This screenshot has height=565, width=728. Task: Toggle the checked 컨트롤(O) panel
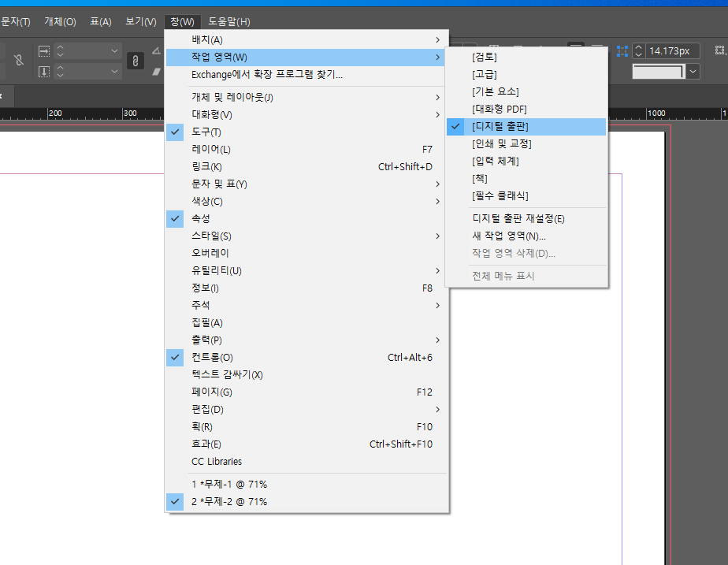tap(305, 358)
